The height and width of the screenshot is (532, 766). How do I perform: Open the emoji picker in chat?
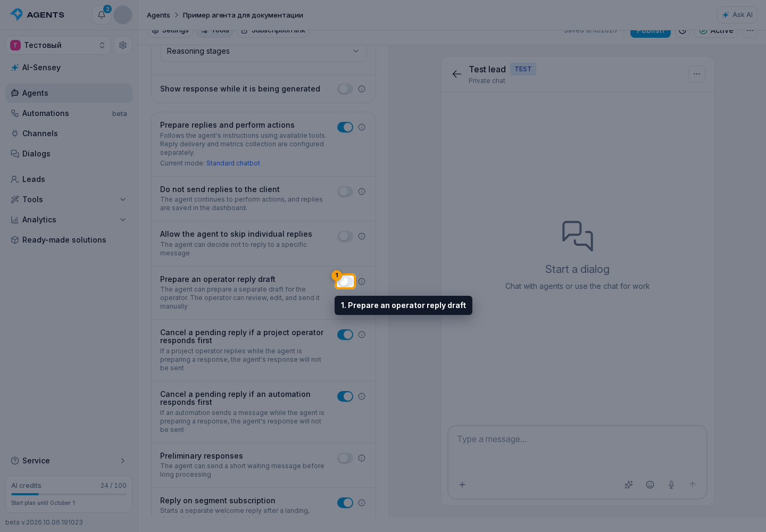point(650,485)
